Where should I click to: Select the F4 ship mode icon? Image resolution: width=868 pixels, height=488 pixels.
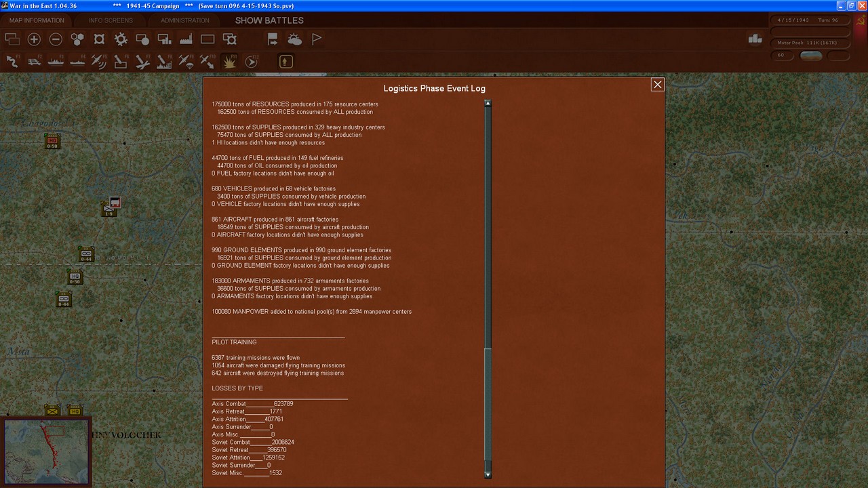(77, 62)
